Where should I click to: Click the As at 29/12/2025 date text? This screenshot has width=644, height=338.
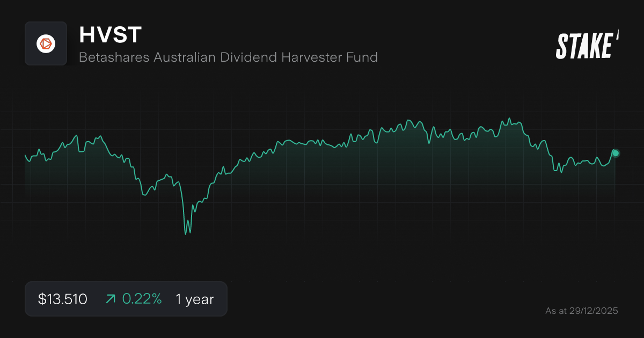pyautogui.click(x=582, y=311)
